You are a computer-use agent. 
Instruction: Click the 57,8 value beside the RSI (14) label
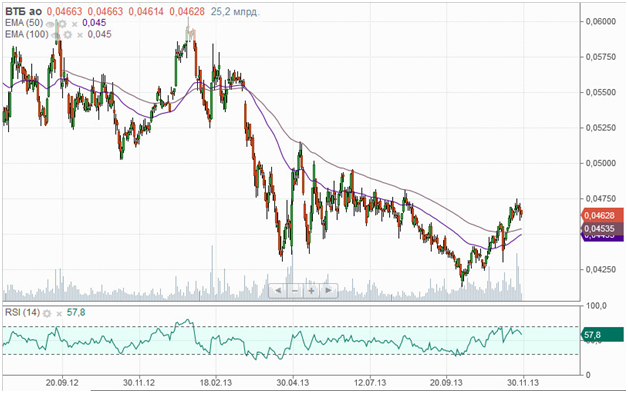(x=76, y=312)
